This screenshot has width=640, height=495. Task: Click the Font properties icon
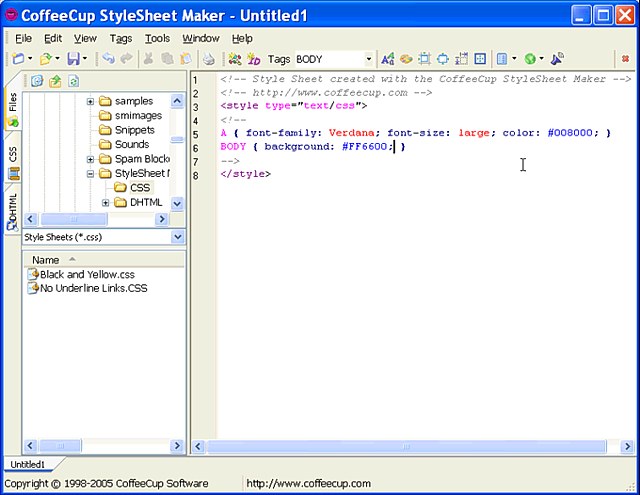click(x=387, y=59)
